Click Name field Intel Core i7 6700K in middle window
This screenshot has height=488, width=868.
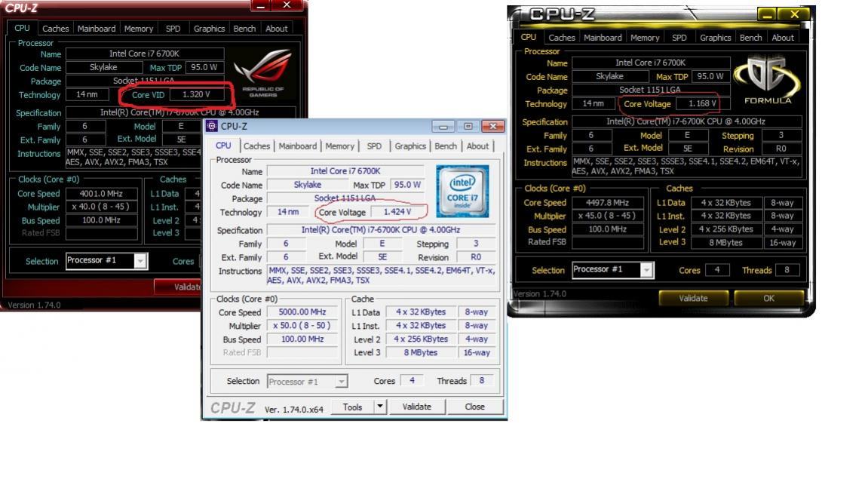345,171
